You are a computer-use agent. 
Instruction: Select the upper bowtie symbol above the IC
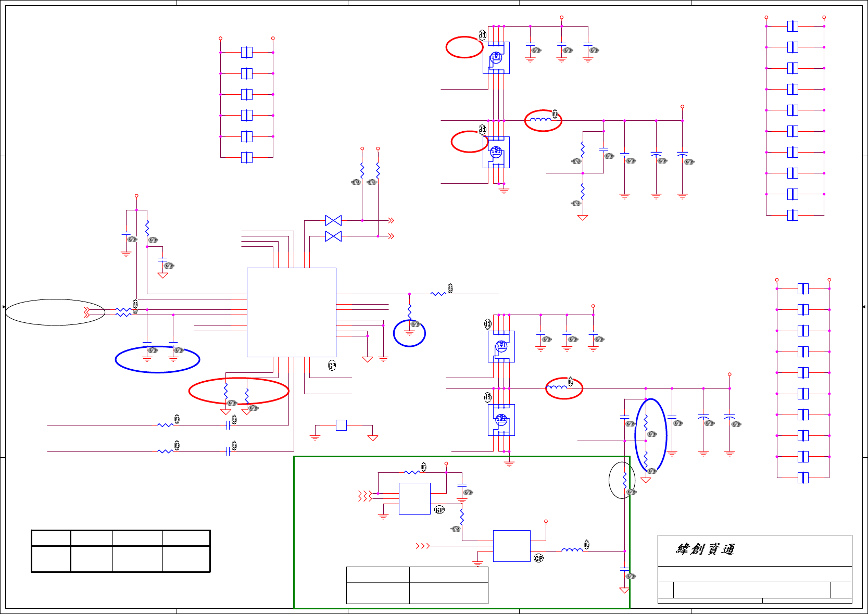pyautogui.click(x=333, y=220)
